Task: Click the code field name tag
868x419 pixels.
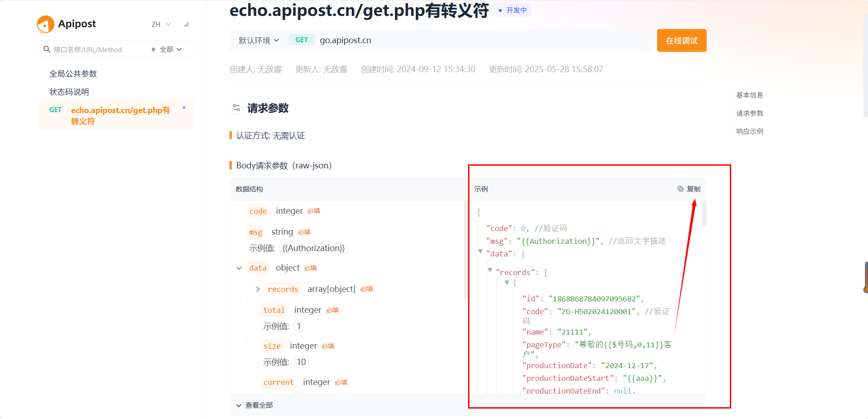Action: pos(258,211)
